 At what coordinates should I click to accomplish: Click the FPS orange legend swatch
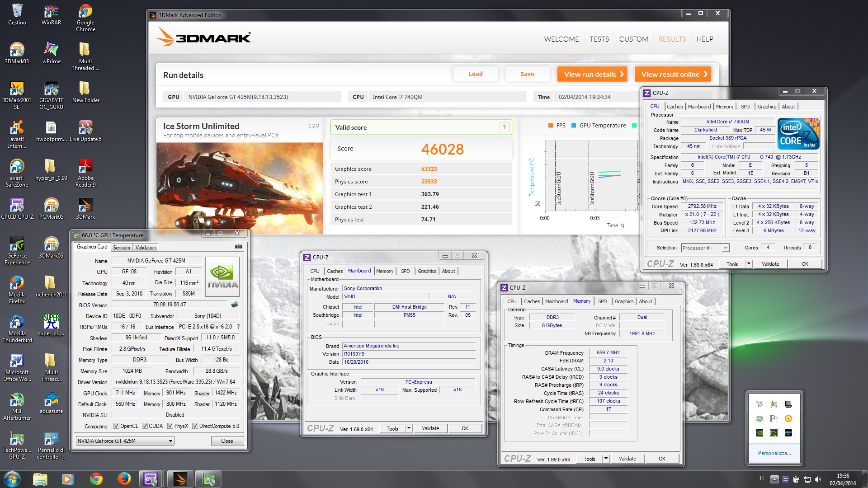tap(550, 126)
